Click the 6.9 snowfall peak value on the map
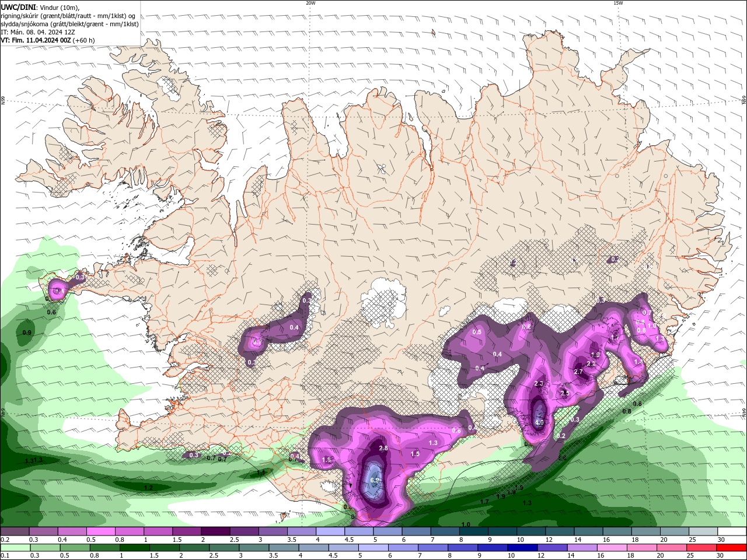This screenshot has width=747, height=560. click(x=375, y=481)
